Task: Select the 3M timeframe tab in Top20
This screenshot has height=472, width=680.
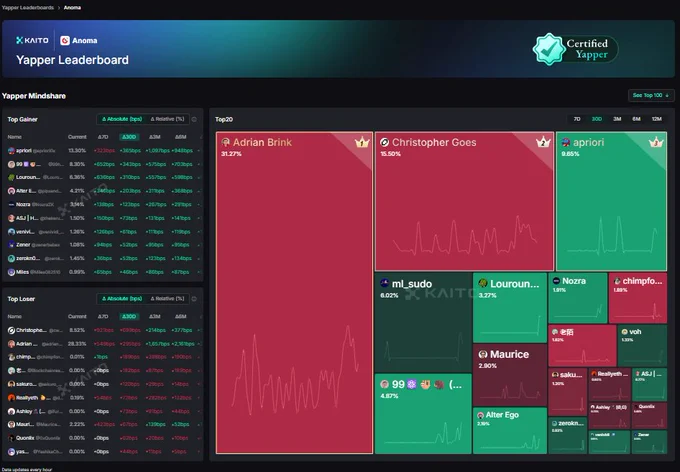Action: point(617,119)
